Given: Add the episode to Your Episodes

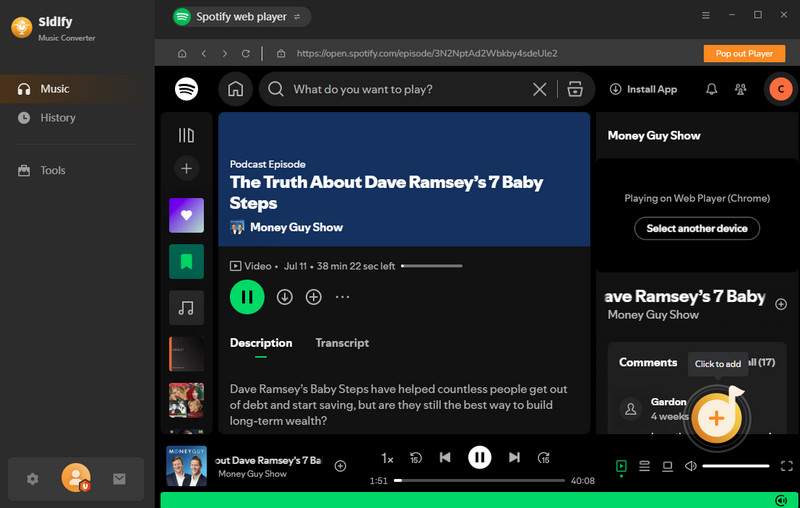Looking at the screenshot, I should point(313,297).
